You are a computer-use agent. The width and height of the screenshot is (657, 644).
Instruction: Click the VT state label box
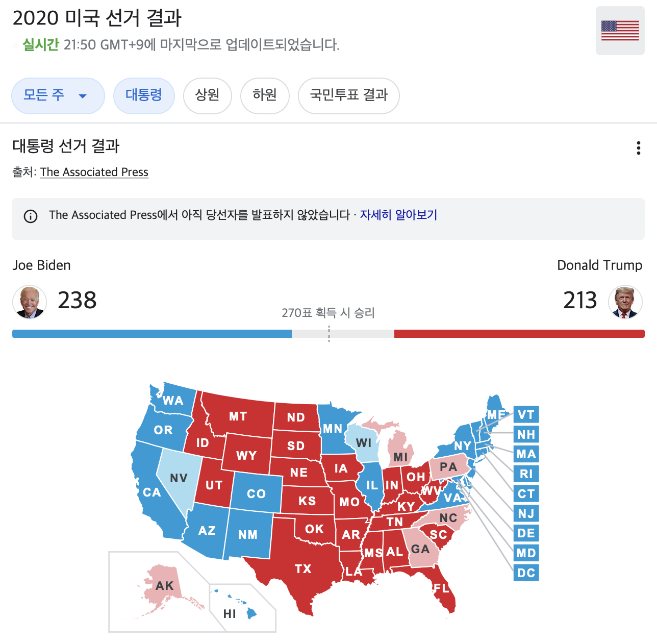click(526, 415)
